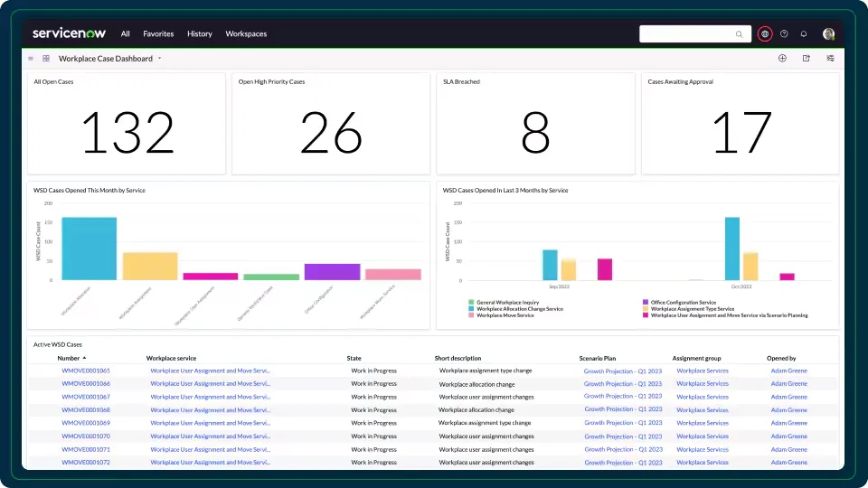
Task: Toggle Workplace Move Service legend swatch
Action: click(x=471, y=315)
